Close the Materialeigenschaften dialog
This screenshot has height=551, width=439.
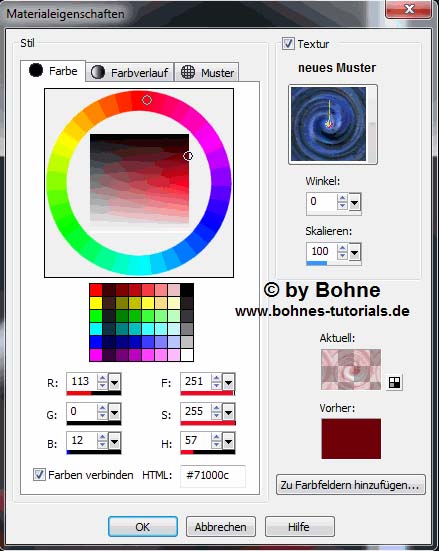coord(409,9)
